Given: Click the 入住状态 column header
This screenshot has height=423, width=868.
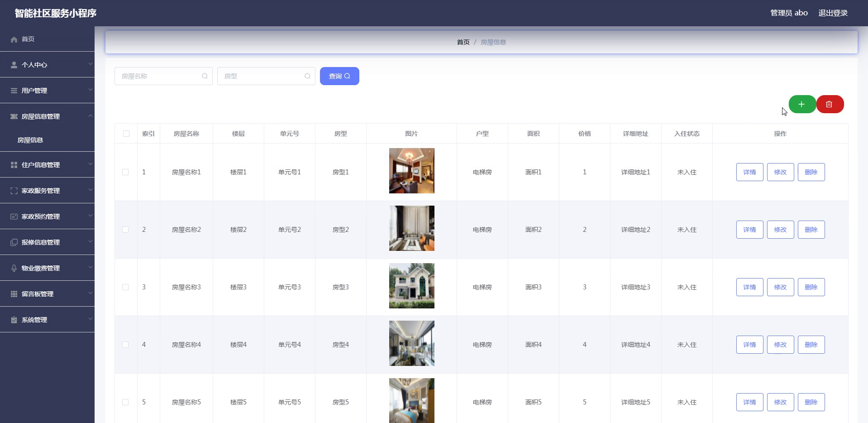Looking at the screenshot, I should 687,134.
